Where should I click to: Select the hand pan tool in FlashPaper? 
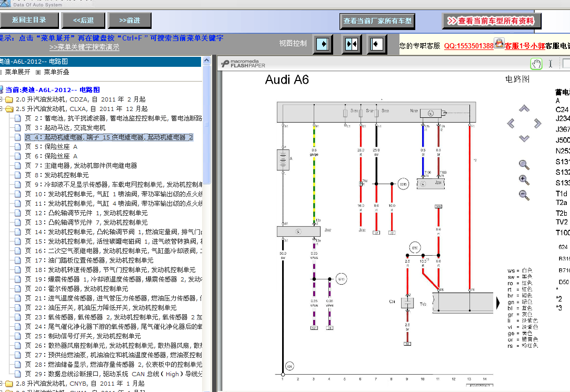[536, 64]
